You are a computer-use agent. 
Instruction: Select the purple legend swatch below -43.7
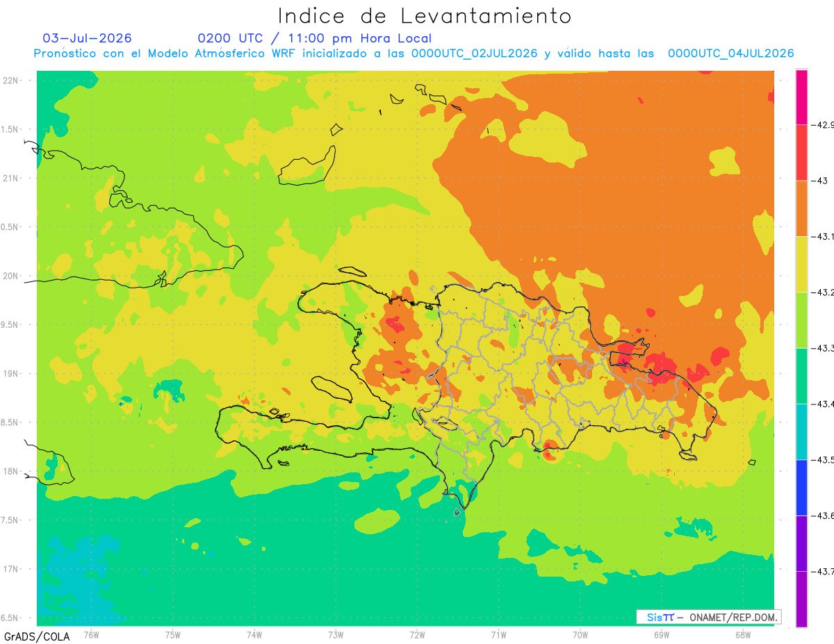[801, 599]
